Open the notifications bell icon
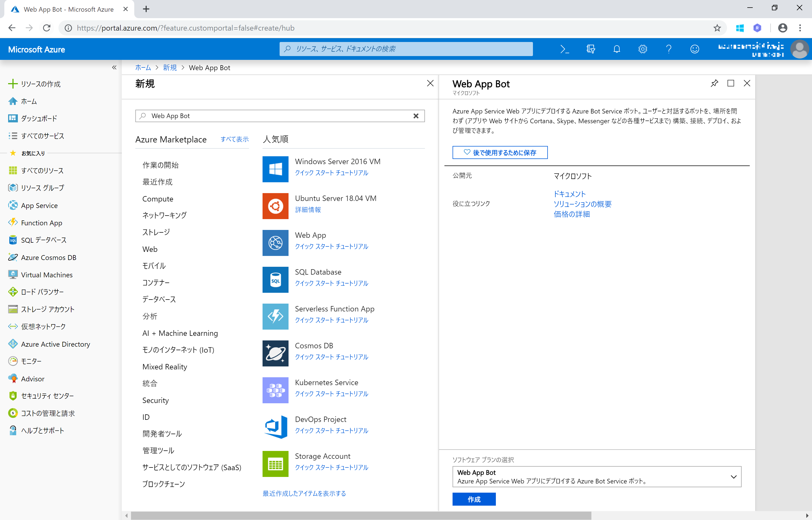 [616, 49]
